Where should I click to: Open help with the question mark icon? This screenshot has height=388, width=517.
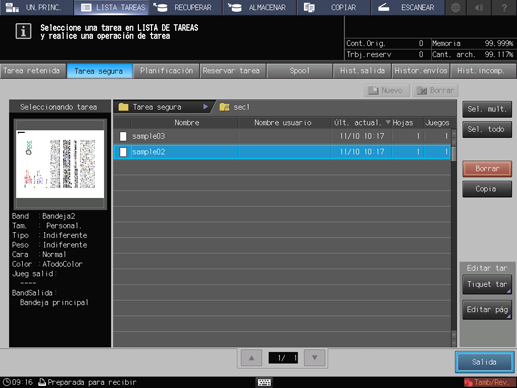click(504, 7)
